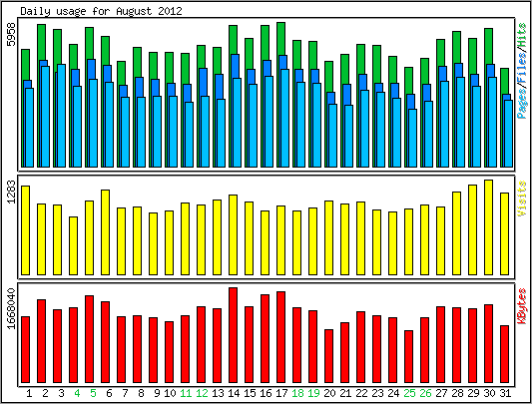Click the red KBytes bar for day 1
532x404 pixels.
(25, 350)
